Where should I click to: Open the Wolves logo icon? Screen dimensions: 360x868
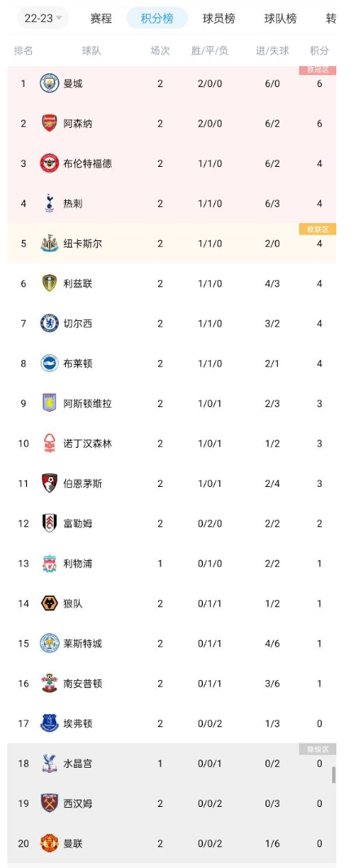coord(50,603)
